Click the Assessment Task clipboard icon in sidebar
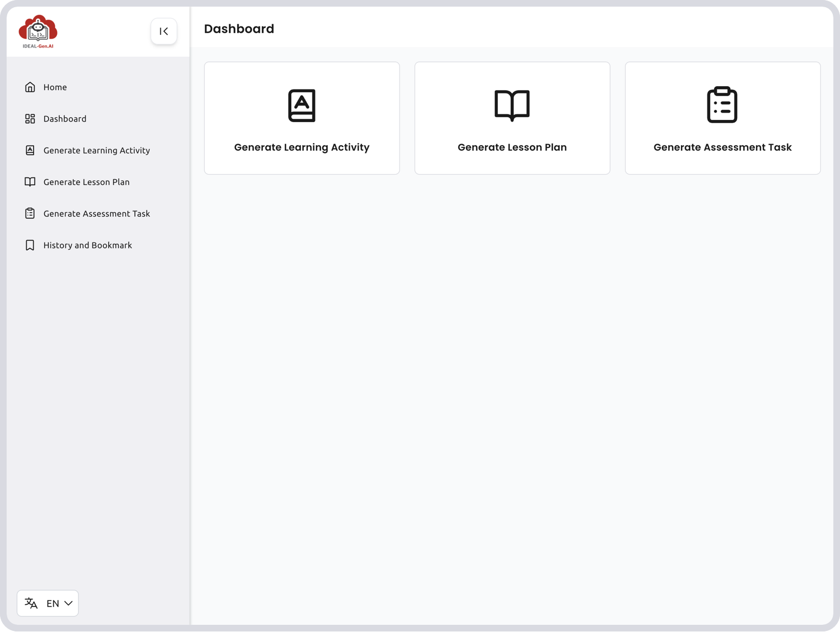This screenshot has width=840, height=632. click(x=30, y=213)
